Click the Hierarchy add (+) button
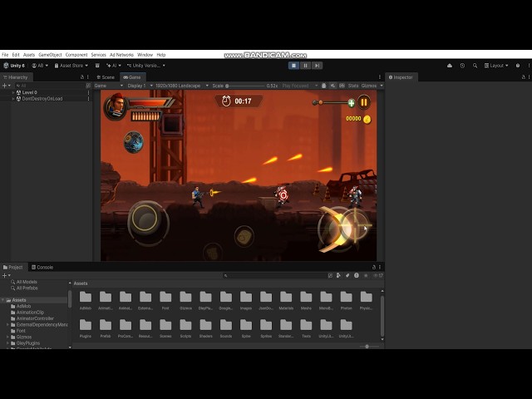The width and height of the screenshot is (532, 399). (6, 86)
